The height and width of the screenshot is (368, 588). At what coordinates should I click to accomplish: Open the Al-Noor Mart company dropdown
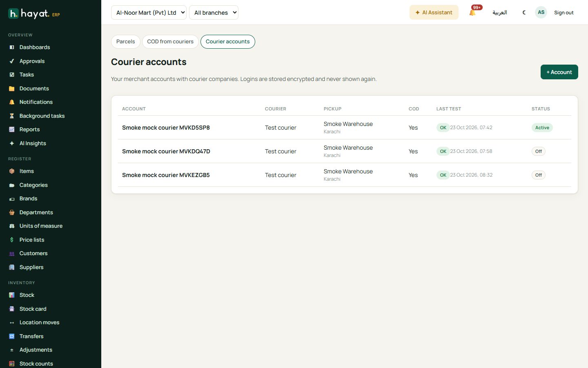149,13
